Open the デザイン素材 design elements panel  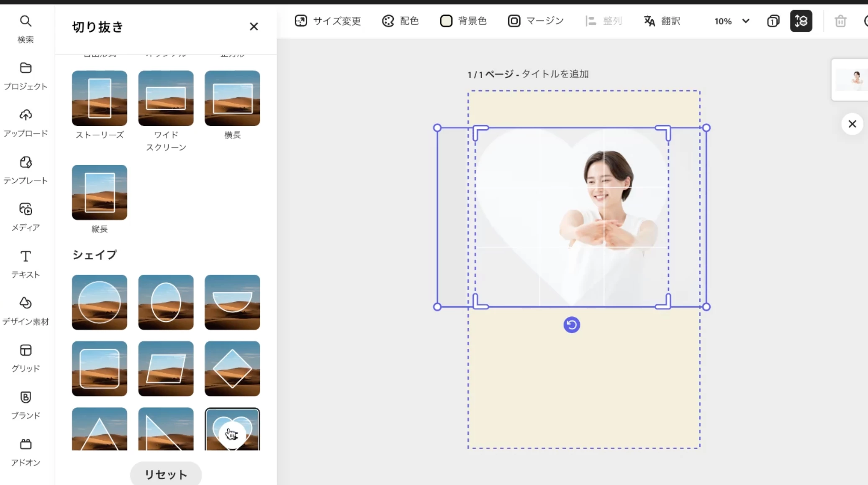point(26,311)
